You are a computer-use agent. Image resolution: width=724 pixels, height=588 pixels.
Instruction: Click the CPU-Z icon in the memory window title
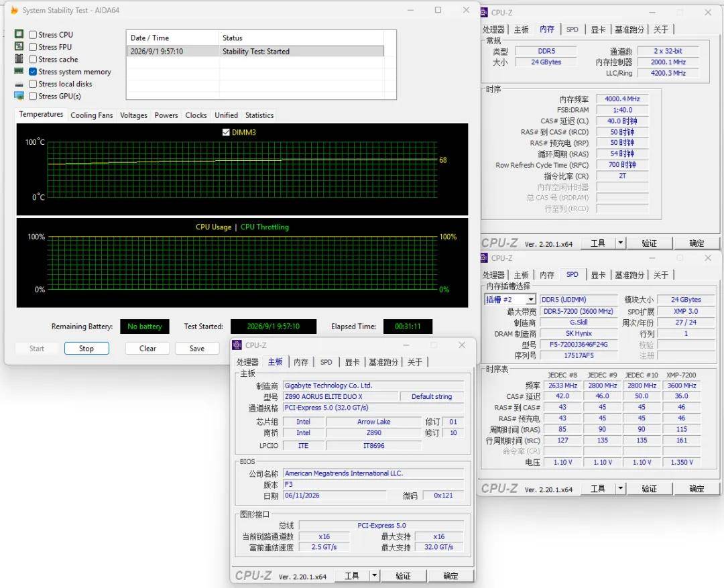[x=484, y=13]
